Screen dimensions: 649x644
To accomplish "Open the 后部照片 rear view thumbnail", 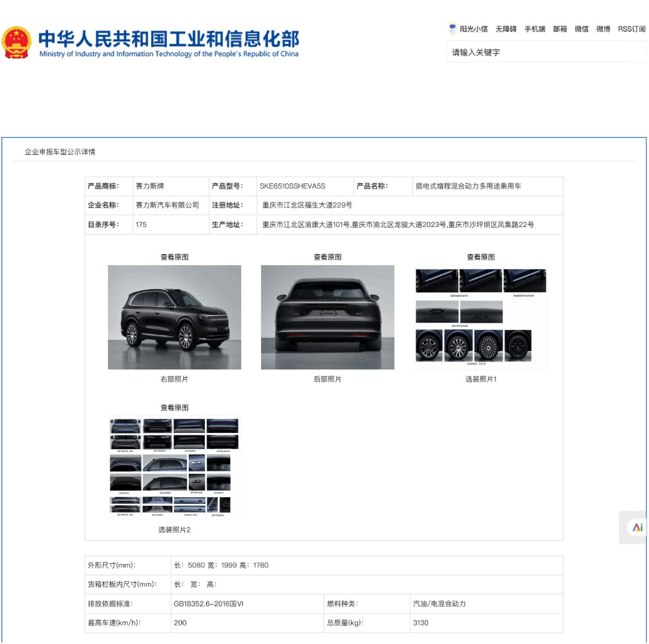I will (328, 317).
